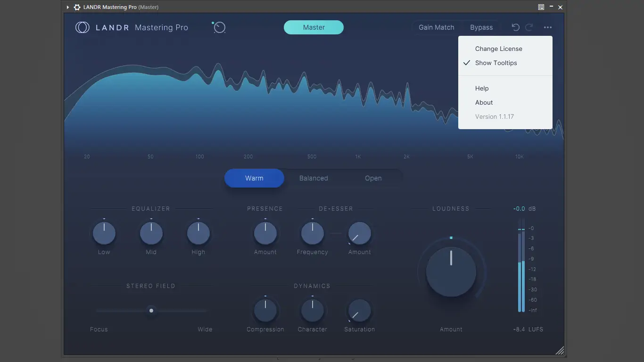Click the 500 frequency axis label
Viewport: 644px width, 362px height.
click(312, 156)
